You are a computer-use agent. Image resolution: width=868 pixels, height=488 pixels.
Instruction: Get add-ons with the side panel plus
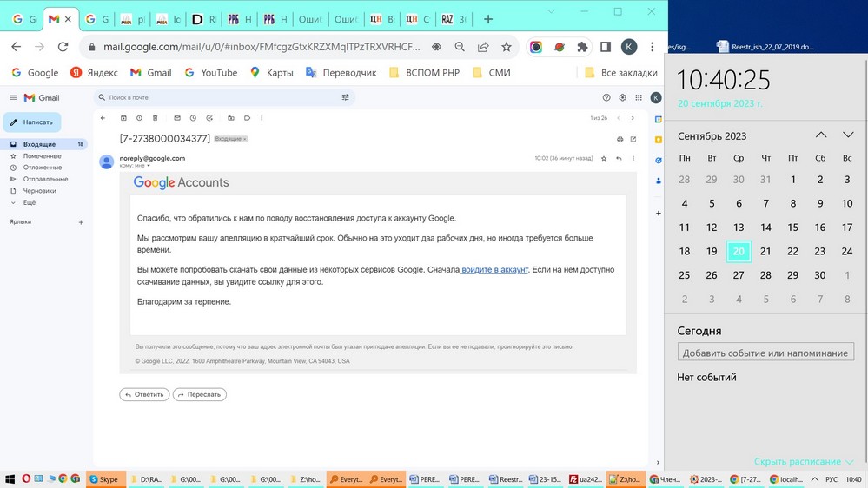point(659,213)
